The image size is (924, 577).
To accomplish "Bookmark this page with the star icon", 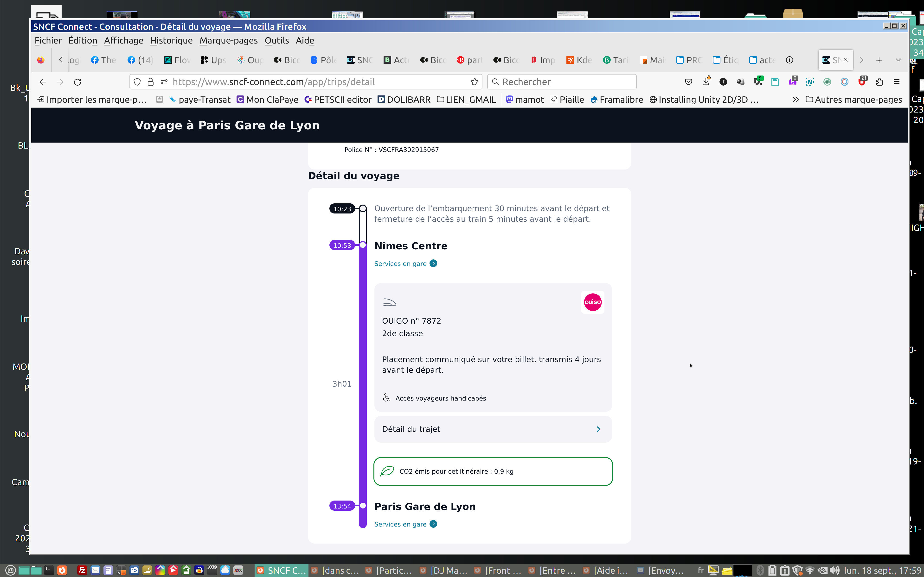I will click(475, 82).
